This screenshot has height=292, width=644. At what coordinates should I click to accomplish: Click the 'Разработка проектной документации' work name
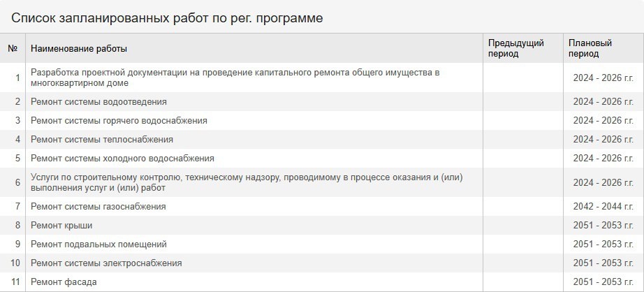pos(235,78)
